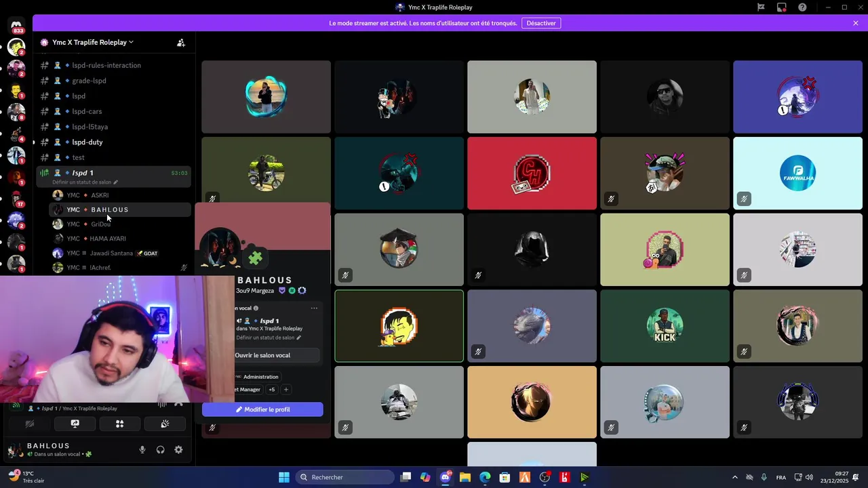Toggle headphone deafen in user panel

[161, 450]
